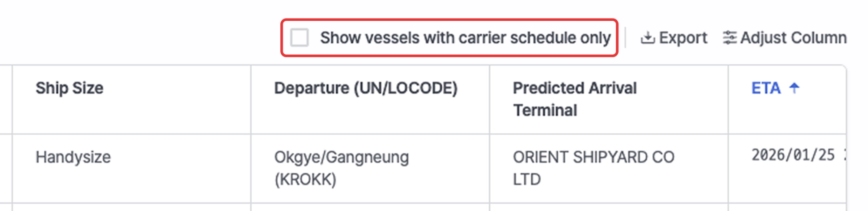Click the Predicted Arrival Terminal header
Viewport: 868px width, 211px height.
[x=575, y=99]
